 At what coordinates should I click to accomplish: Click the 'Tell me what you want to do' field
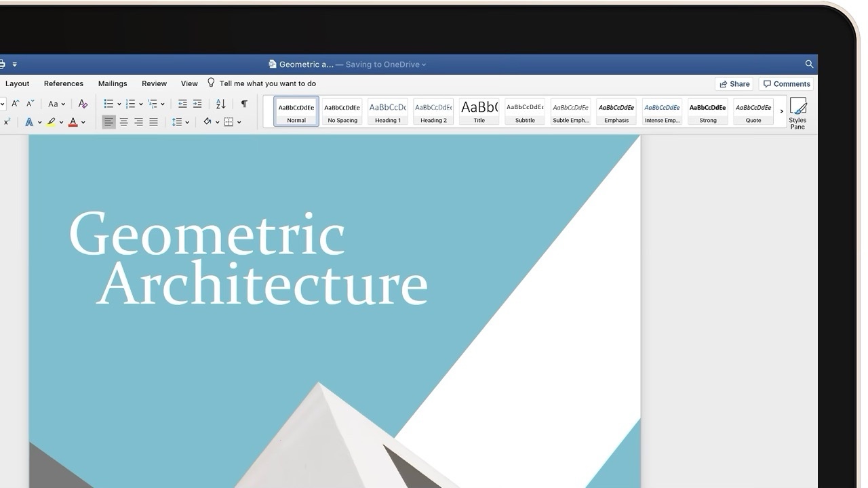click(x=267, y=83)
